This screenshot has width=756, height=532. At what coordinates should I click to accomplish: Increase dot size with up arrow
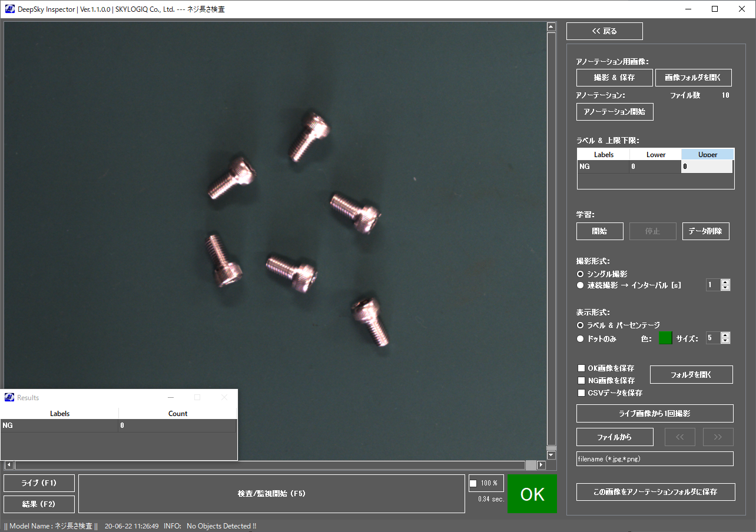click(725, 335)
